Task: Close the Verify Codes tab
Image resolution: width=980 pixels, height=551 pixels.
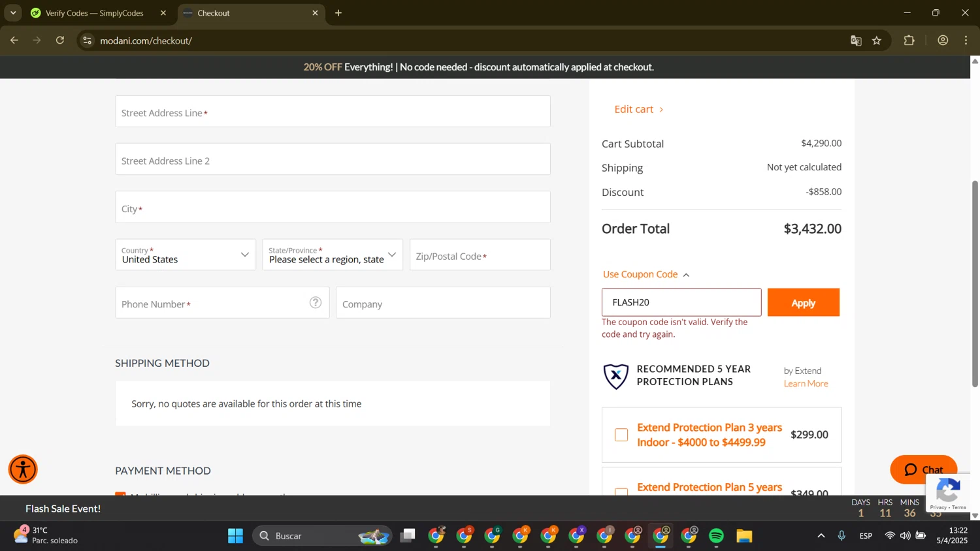Action: pos(163,13)
